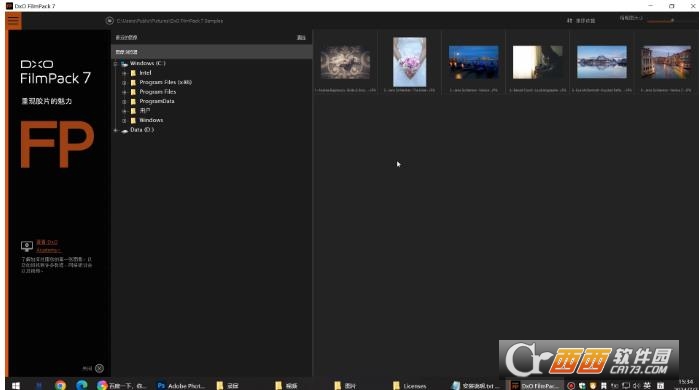
Task: Launch Microsoft Edge from the taskbar
Action: pos(82,386)
